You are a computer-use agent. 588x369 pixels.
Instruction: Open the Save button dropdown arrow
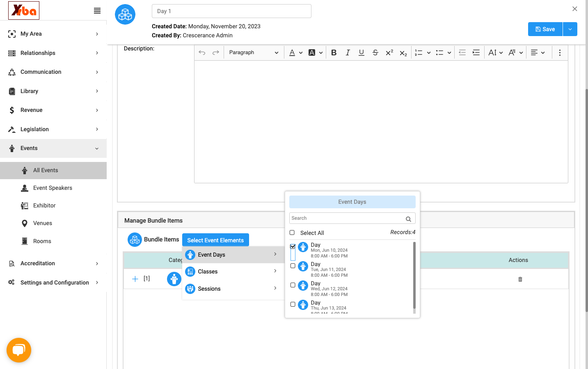coord(570,29)
